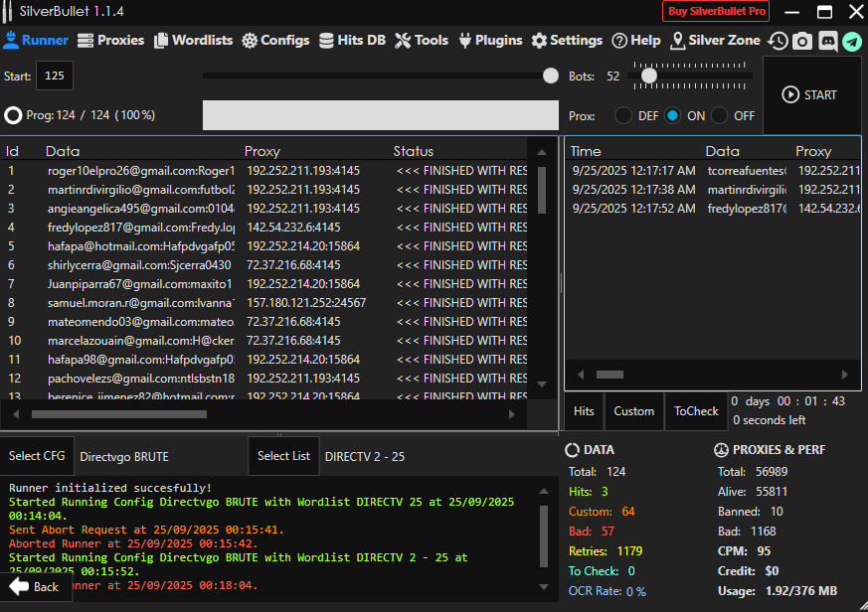Image resolution: width=868 pixels, height=612 pixels.
Task: Open the Proxies section
Action: coord(110,41)
